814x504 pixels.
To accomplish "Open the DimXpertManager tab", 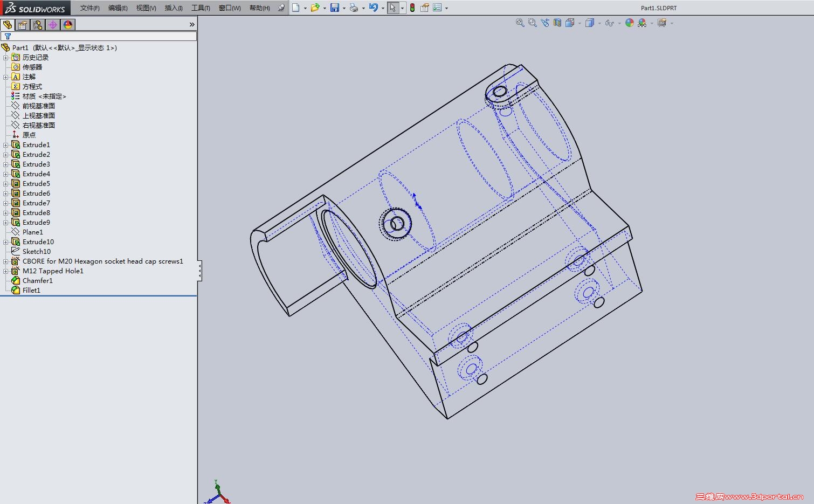I will coord(53,25).
